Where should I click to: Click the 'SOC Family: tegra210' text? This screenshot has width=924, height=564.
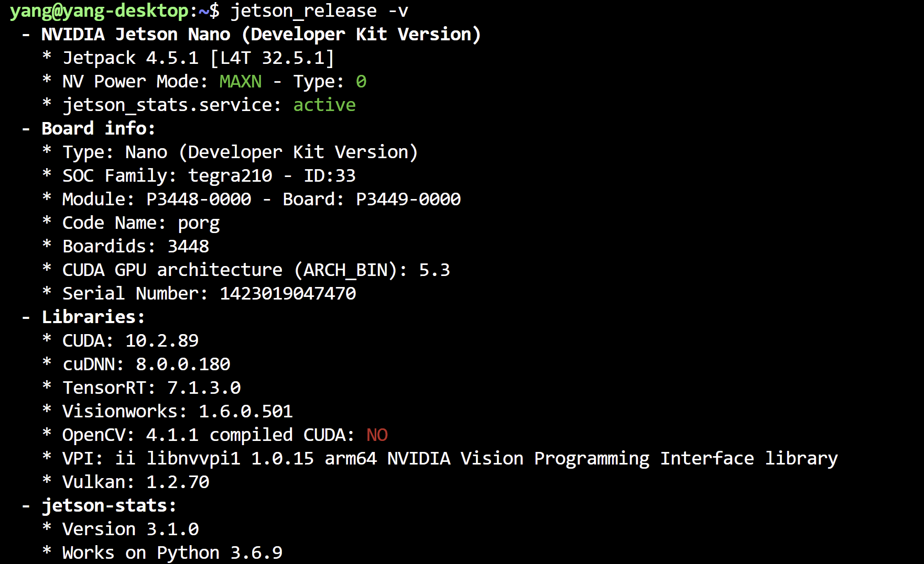point(167,176)
